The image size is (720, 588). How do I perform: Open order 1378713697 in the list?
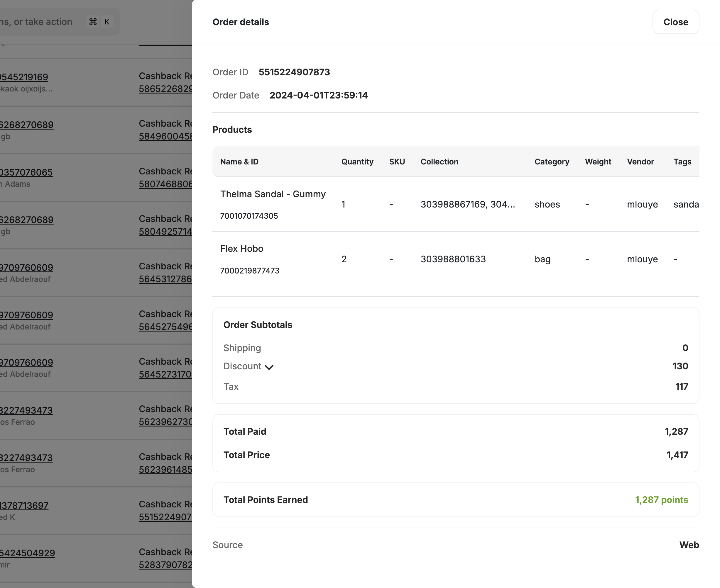coord(24,505)
